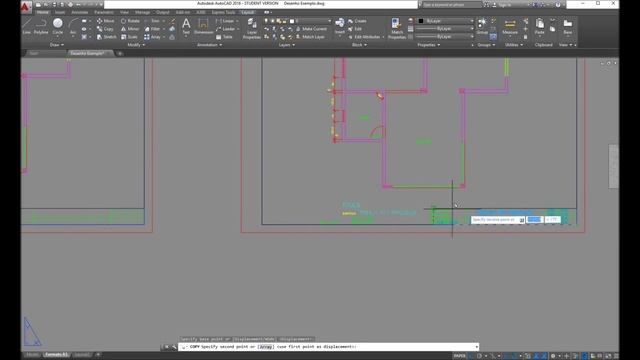Viewport: 640px width, 360px height.
Task: Click the Erase icon in Modify panel
Action: (x=172, y=21)
